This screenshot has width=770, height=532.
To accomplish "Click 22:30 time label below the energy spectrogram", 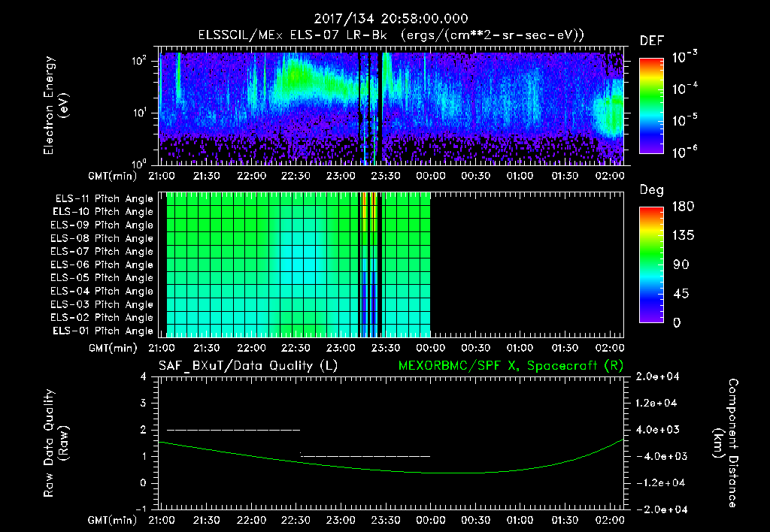I will tap(296, 176).
